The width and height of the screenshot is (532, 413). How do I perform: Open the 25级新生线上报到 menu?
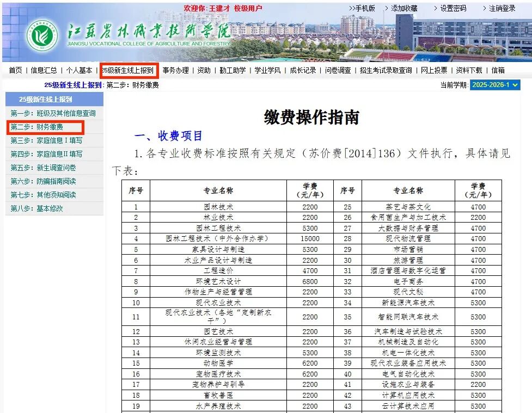click(129, 70)
